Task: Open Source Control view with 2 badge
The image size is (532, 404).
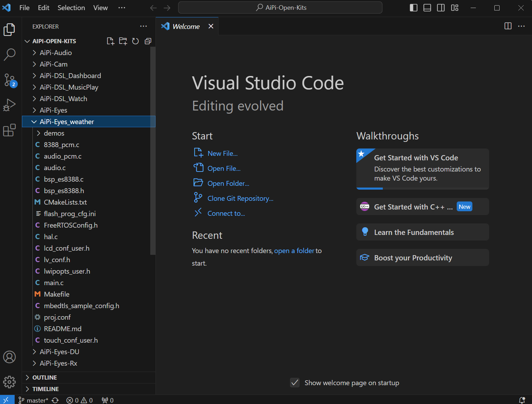Action: [x=9, y=80]
